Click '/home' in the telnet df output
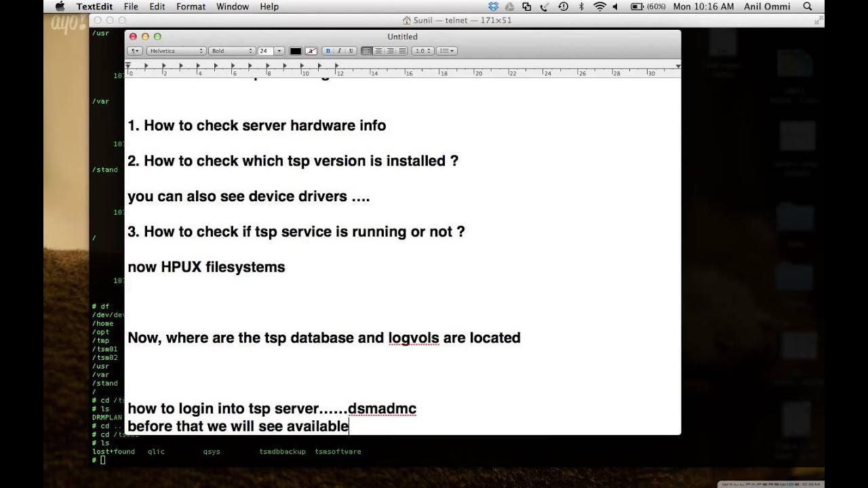The image size is (868, 488). [102, 323]
